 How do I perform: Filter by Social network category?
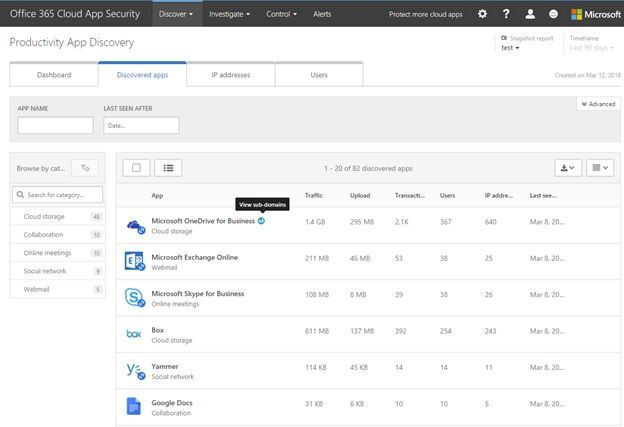58,271
